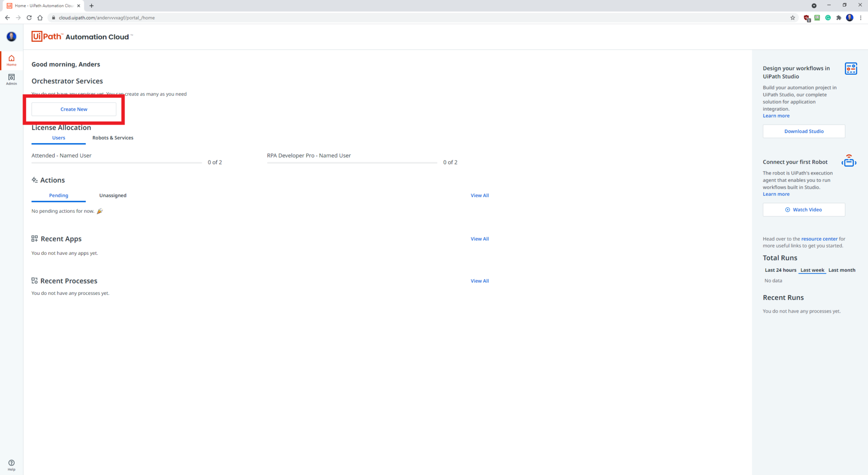Open the green RoboForm extension icon

[x=817, y=18]
